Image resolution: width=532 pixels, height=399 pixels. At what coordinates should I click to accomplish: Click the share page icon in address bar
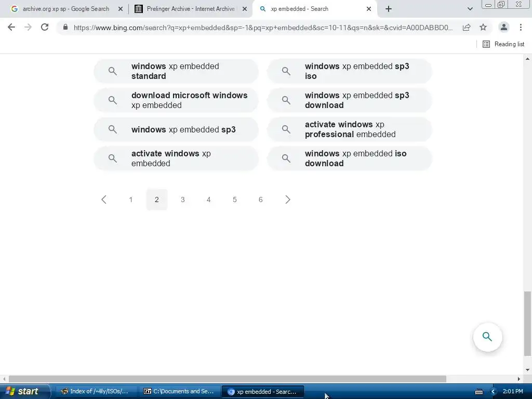[467, 27]
